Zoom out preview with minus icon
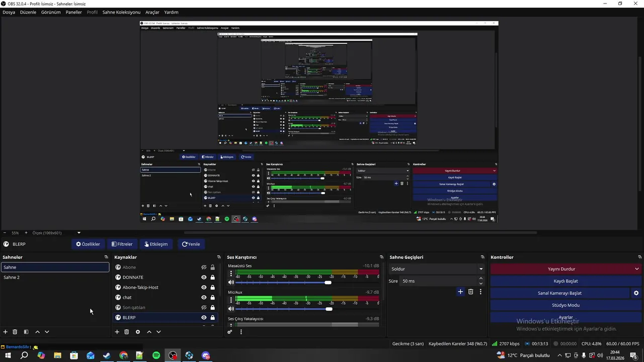This screenshot has height=362, width=644. point(5,233)
